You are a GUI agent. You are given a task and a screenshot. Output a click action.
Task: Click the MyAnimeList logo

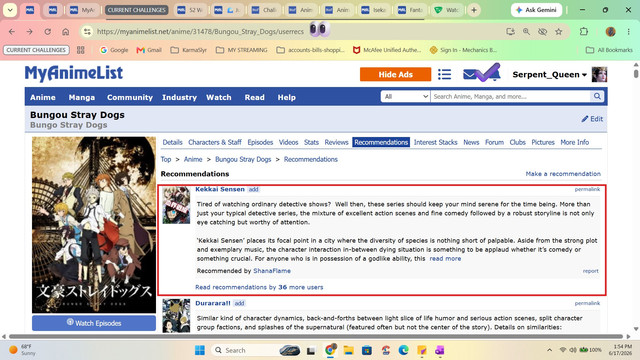(x=74, y=74)
